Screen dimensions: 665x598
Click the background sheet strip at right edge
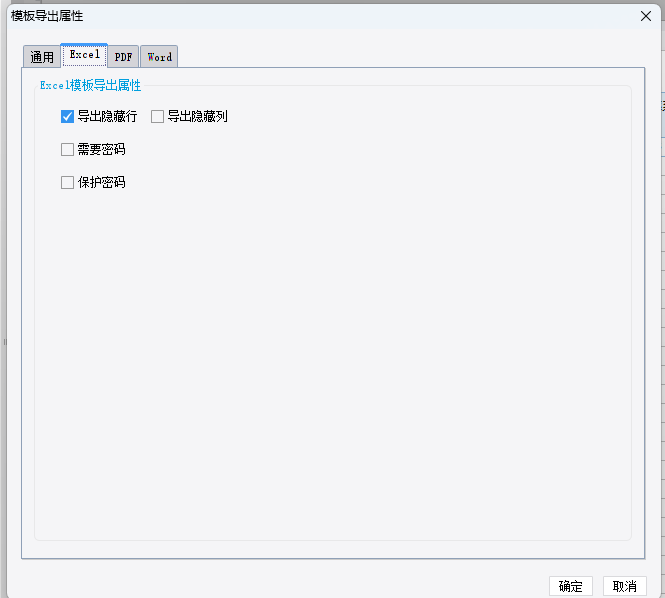663,297
